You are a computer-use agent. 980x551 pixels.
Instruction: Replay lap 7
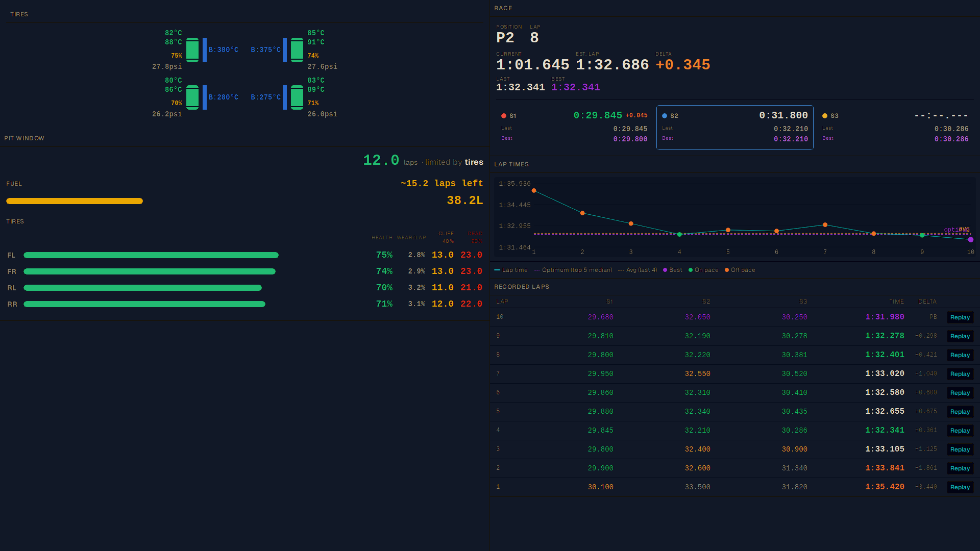tap(960, 374)
